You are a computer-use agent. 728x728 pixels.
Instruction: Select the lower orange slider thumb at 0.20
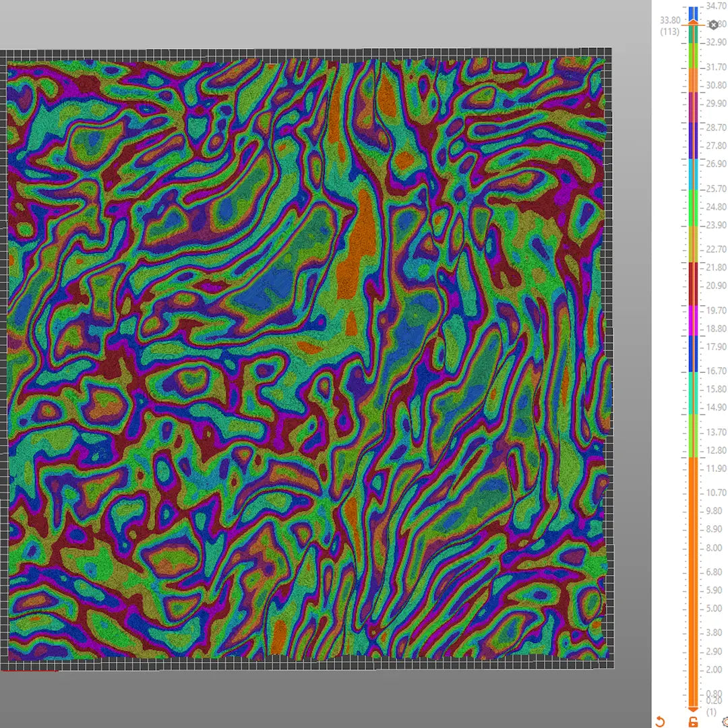point(693,708)
